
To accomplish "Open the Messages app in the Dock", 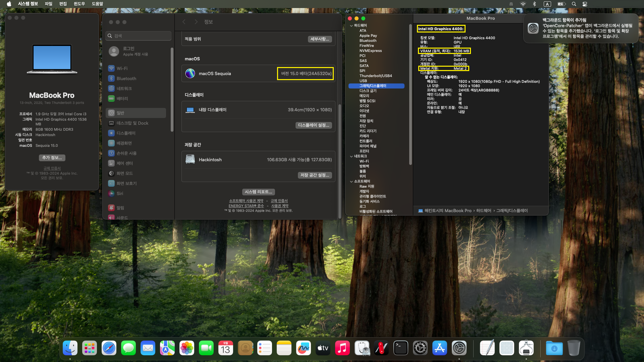I will [x=128, y=348].
